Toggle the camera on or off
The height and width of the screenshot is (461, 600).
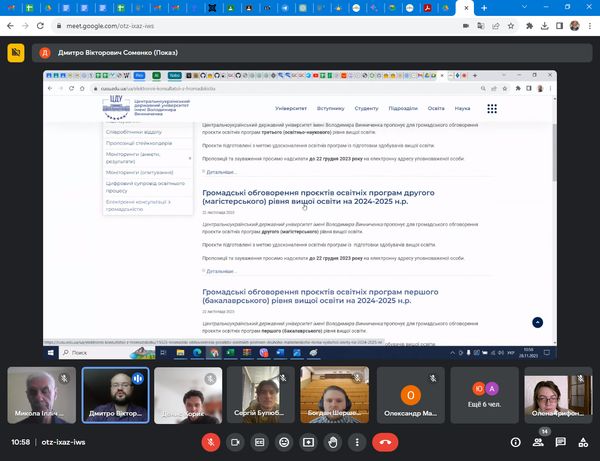pos(236,441)
